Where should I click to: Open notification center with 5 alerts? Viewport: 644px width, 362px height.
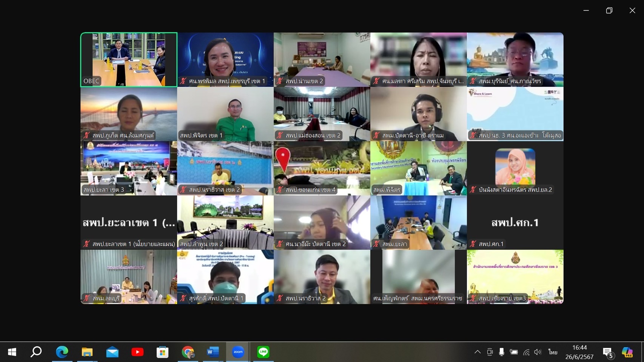click(607, 353)
